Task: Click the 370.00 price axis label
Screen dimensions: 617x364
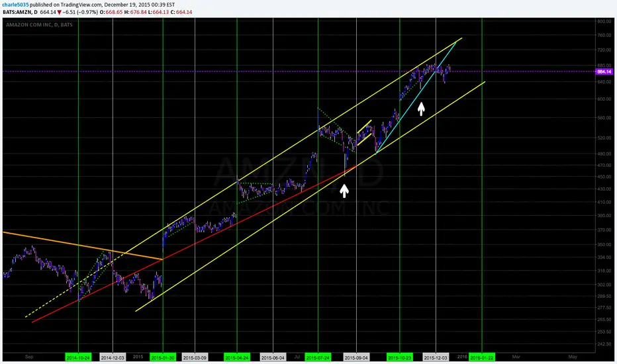Action: click(604, 230)
